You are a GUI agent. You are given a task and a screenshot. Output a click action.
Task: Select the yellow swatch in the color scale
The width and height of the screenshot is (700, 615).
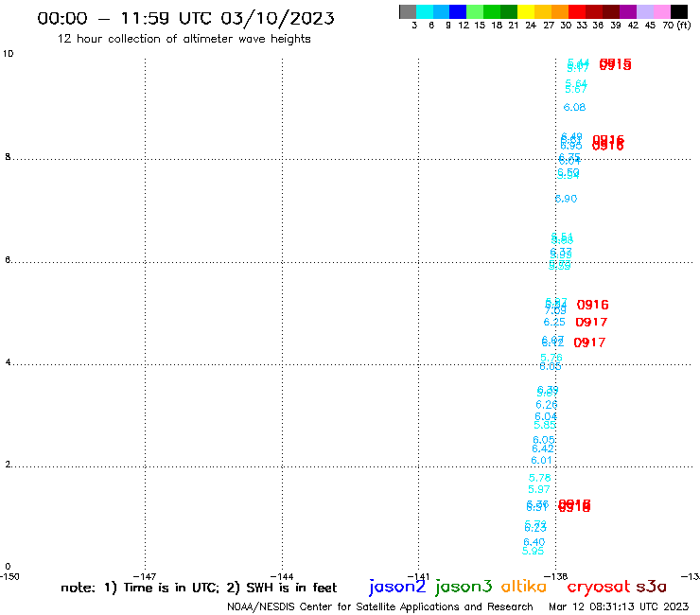526,11
